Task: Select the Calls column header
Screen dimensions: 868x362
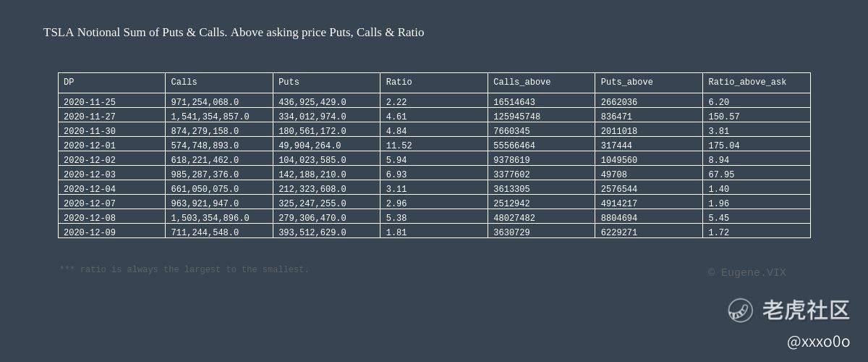Action: 219,83
